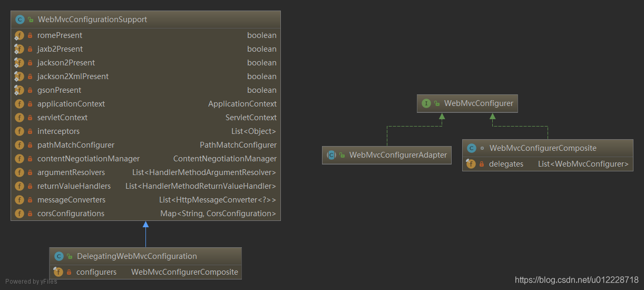Screen dimensions: 644x290
Task: Click the private lock icon beside delegates
Action: [x=482, y=164]
